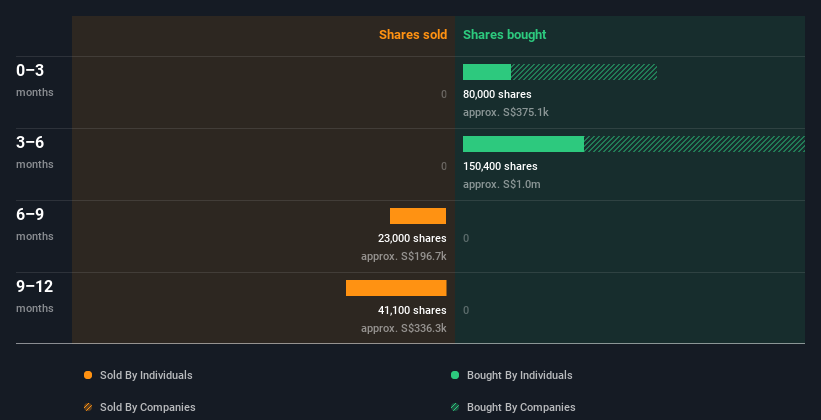The image size is (821, 420).
Task: Toggle the Sold By Companies legend label
Action: [x=147, y=407]
